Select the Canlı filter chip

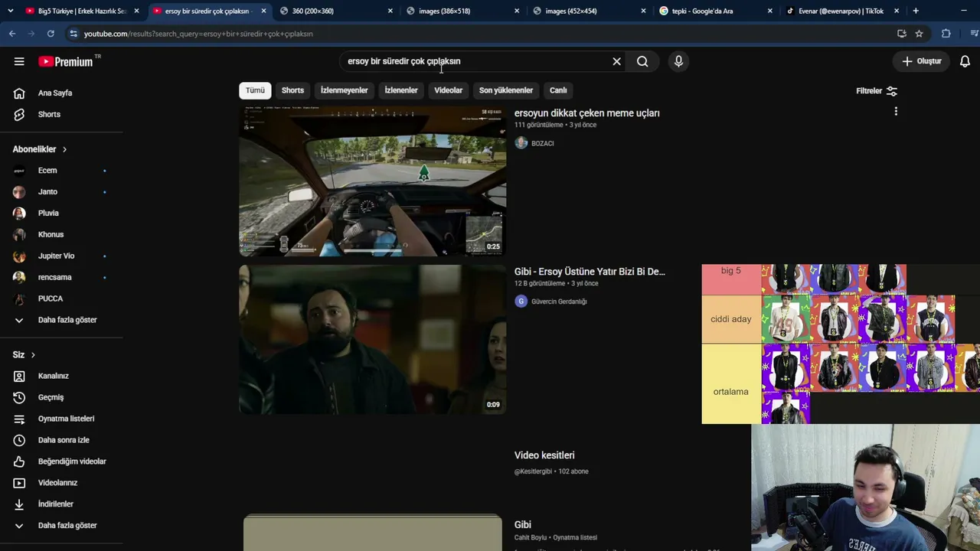pyautogui.click(x=558, y=90)
